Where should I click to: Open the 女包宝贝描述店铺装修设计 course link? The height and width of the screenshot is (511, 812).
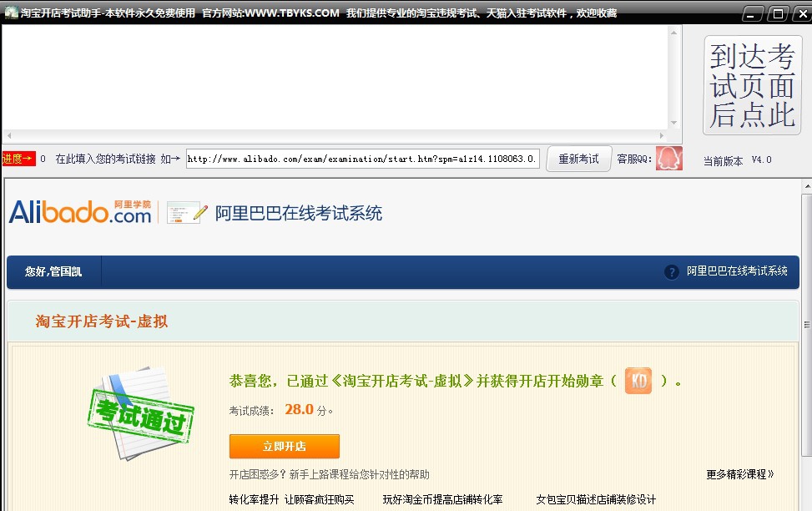(596, 499)
